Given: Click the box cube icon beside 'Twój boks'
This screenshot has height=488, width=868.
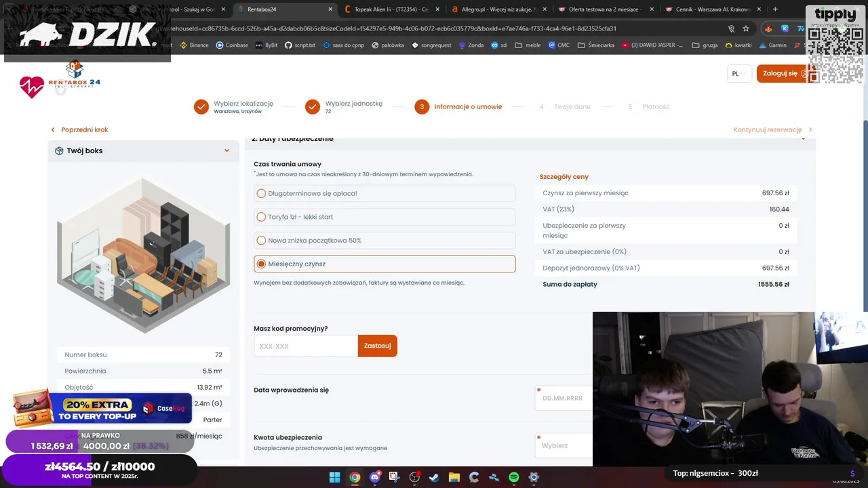Looking at the screenshot, I should tap(59, 150).
